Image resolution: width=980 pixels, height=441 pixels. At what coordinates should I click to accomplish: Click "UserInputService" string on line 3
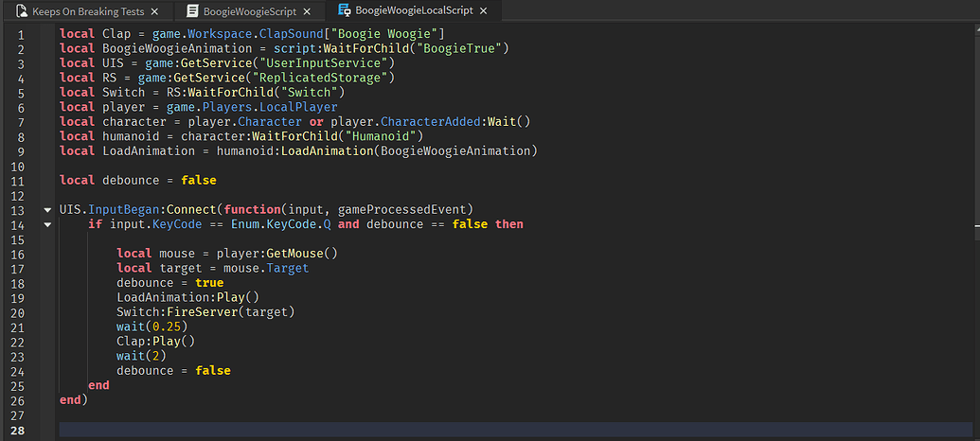click(x=325, y=63)
